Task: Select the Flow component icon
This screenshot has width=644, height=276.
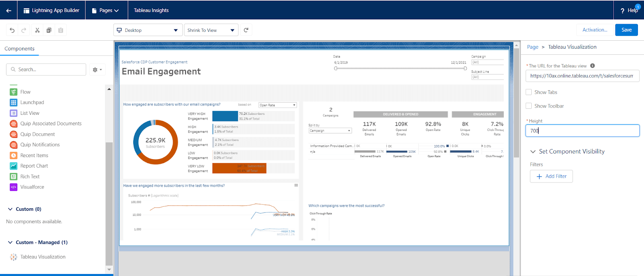Action: pos(14,92)
